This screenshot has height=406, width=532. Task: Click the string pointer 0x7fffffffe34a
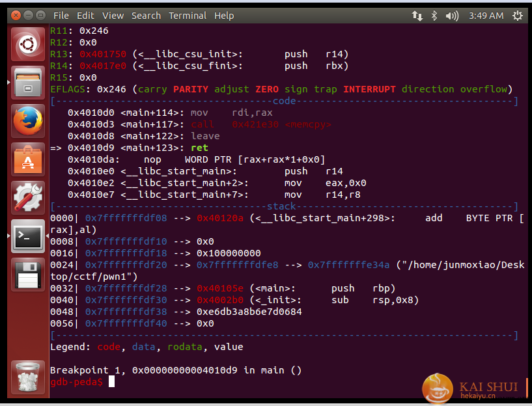pos(348,265)
